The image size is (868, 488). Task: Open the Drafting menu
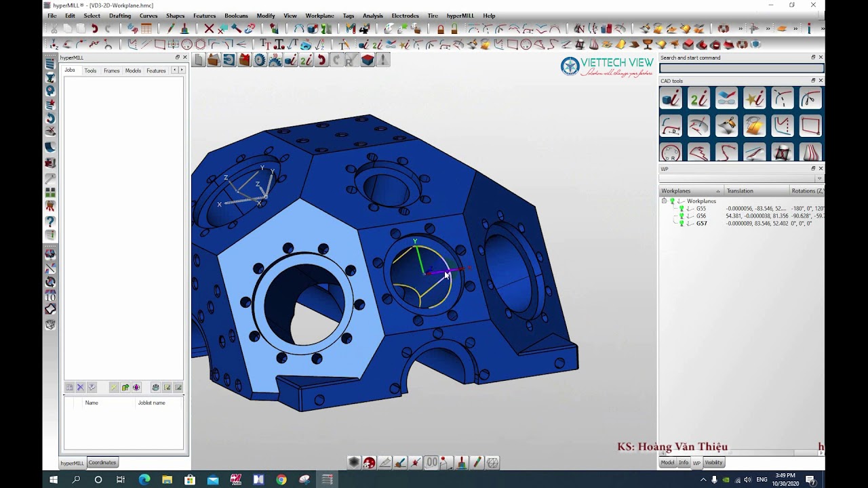point(120,16)
